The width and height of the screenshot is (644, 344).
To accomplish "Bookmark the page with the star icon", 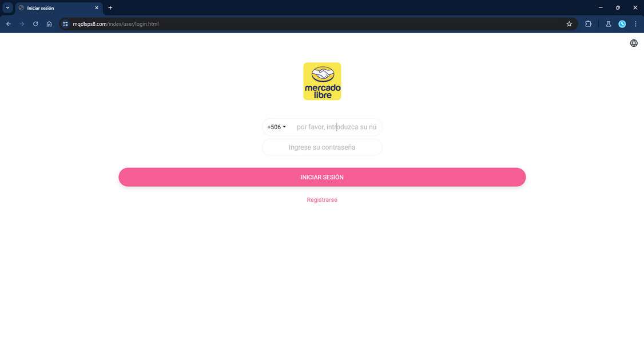I will 569,23.
